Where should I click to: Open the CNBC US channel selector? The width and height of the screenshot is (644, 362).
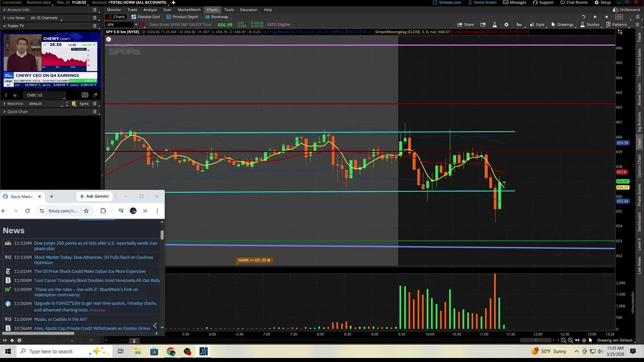(x=45, y=95)
